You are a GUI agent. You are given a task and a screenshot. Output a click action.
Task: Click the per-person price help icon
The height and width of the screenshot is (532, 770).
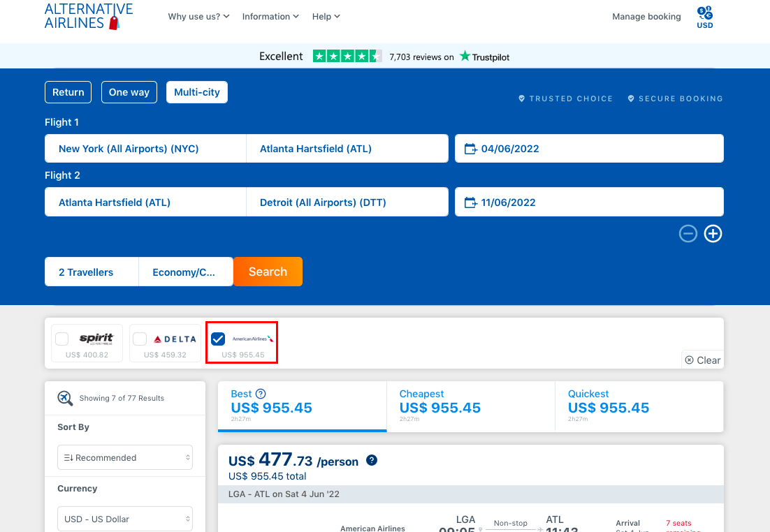[372, 460]
